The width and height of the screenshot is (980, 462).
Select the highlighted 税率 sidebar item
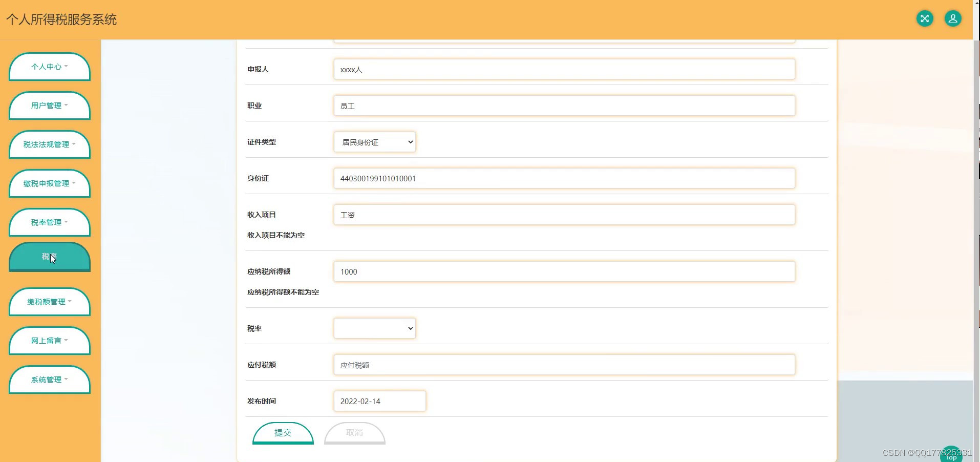(50, 257)
